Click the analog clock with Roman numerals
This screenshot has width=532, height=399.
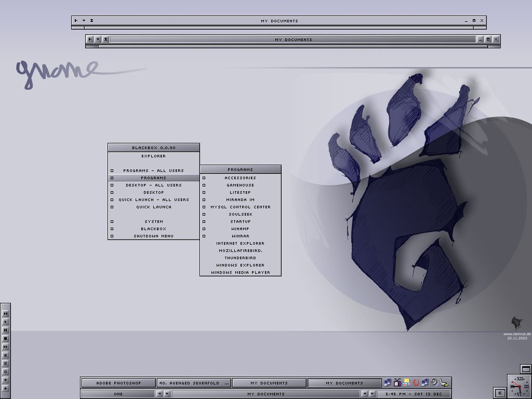point(520,387)
